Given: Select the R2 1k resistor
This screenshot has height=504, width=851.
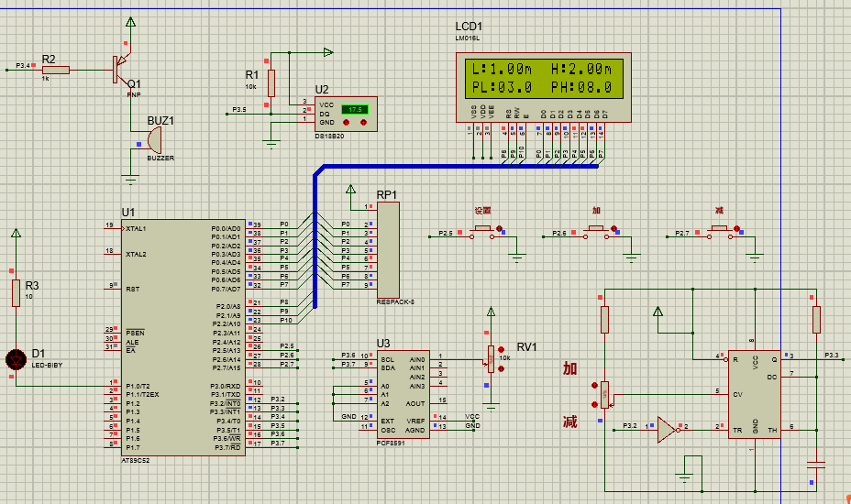Looking at the screenshot, I should pyautogui.click(x=56, y=69).
